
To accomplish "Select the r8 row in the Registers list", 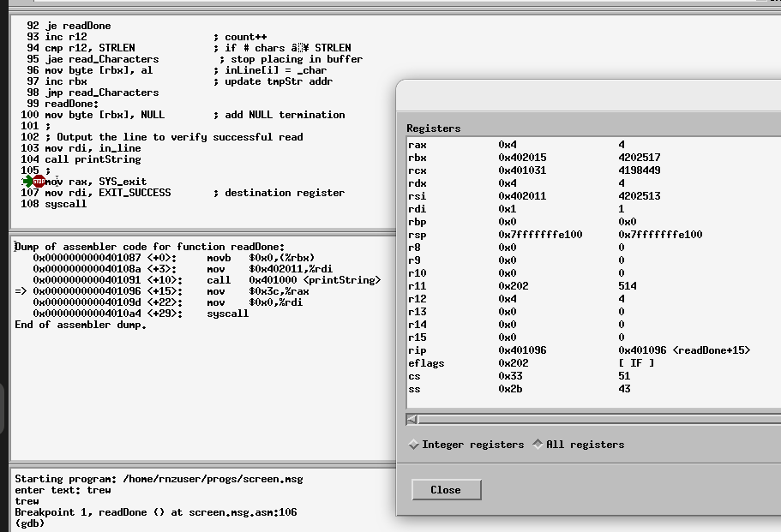I will coord(594,248).
